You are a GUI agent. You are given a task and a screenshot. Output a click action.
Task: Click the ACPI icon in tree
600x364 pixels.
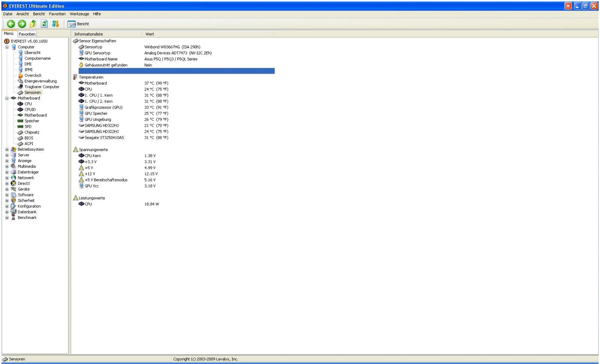click(x=20, y=144)
